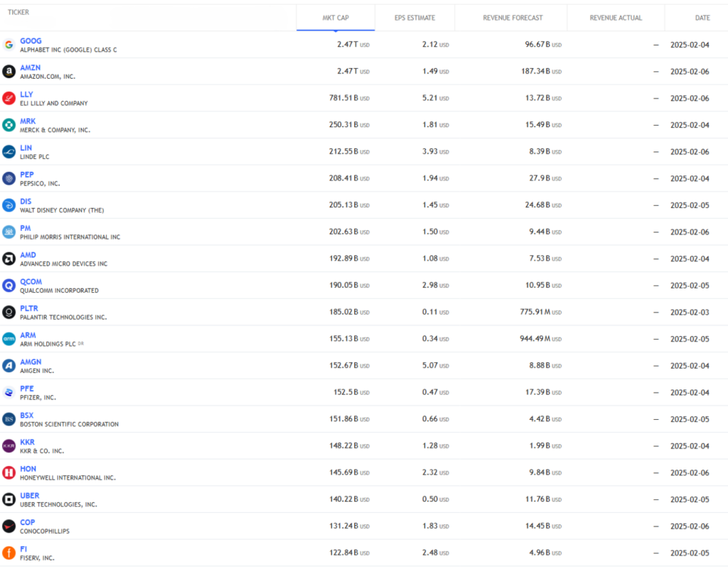Click the Arm Holdings logo icon
The width and height of the screenshot is (728, 574).
click(9, 339)
